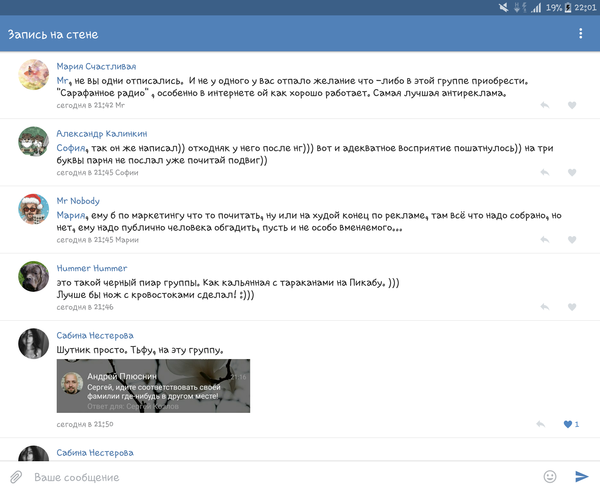
Task: Tap Mr Nobody's Santa hat avatar
Action: (x=34, y=209)
